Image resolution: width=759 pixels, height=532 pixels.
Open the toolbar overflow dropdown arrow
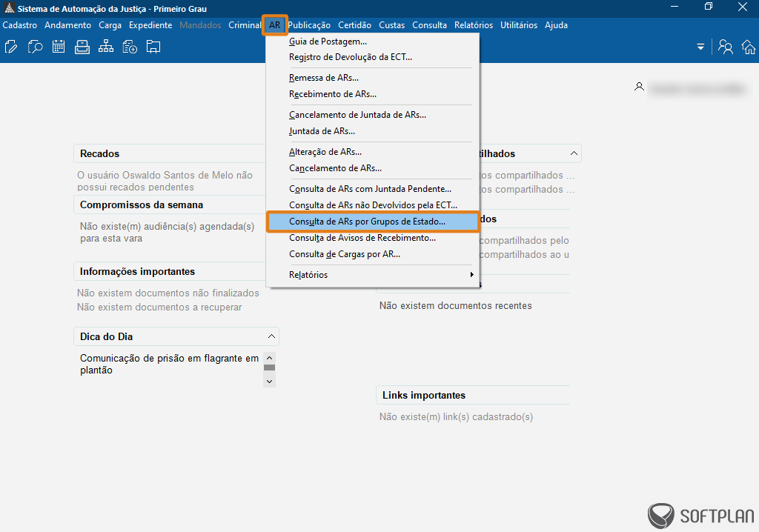pos(700,47)
